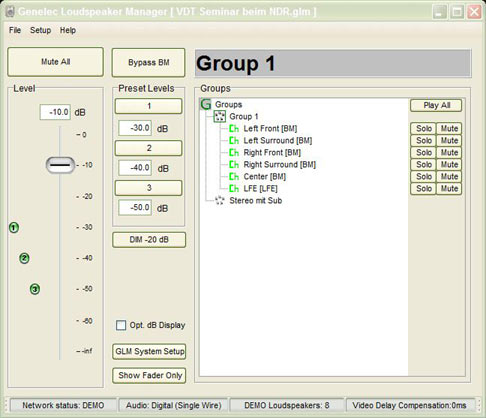Mute the Center channel
486x418 pixels.
pyautogui.click(x=449, y=176)
